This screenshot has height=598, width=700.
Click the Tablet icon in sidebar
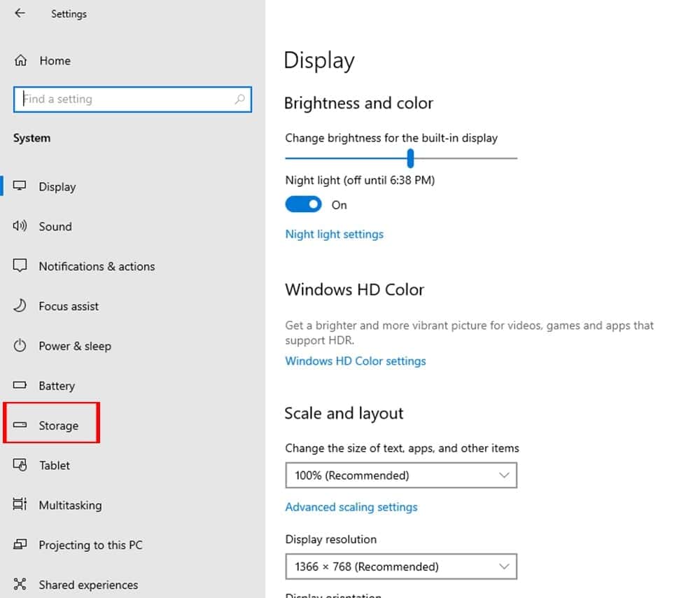(x=20, y=465)
